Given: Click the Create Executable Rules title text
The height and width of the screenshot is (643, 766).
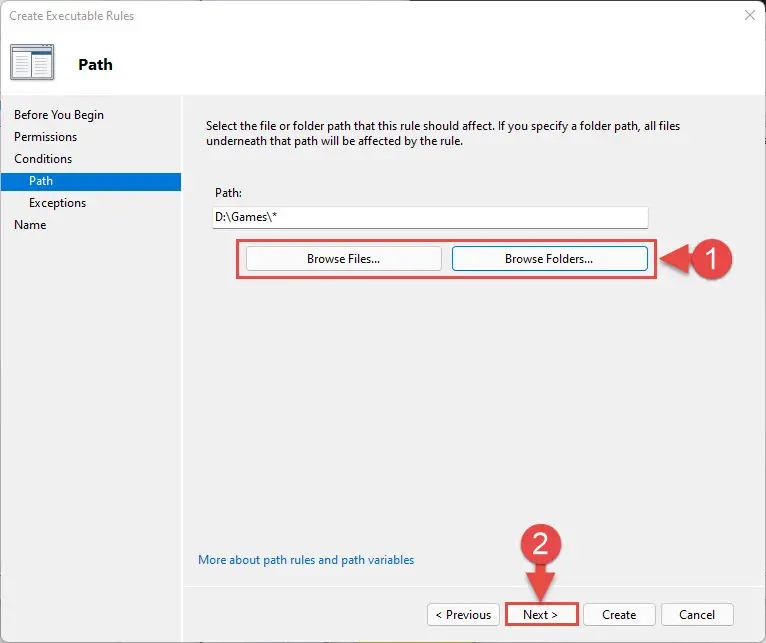Looking at the screenshot, I should pyautogui.click(x=71, y=16).
